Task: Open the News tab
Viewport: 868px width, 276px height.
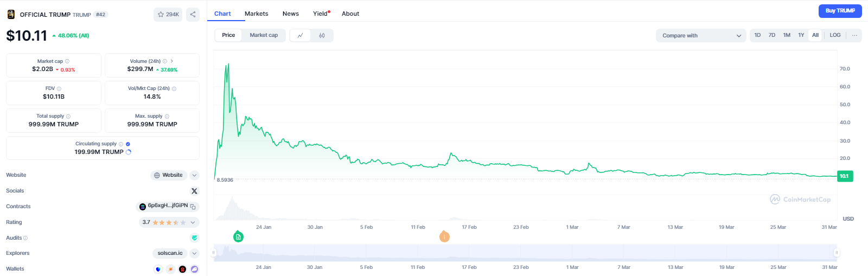Action: tap(290, 14)
